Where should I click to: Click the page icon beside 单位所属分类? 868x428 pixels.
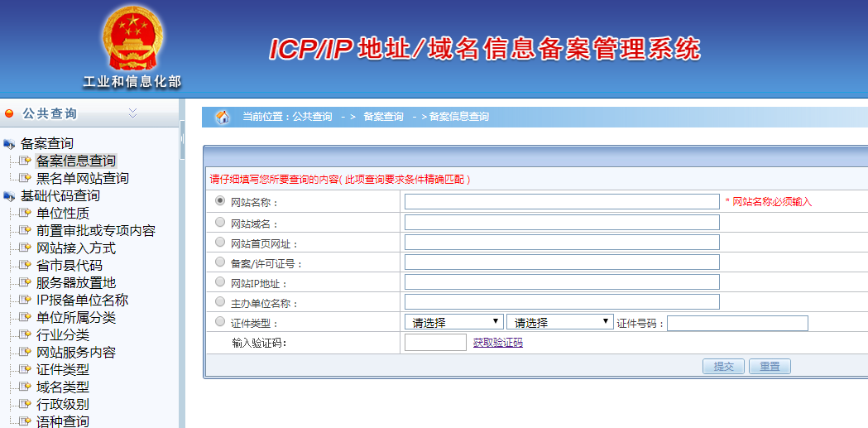(25, 317)
